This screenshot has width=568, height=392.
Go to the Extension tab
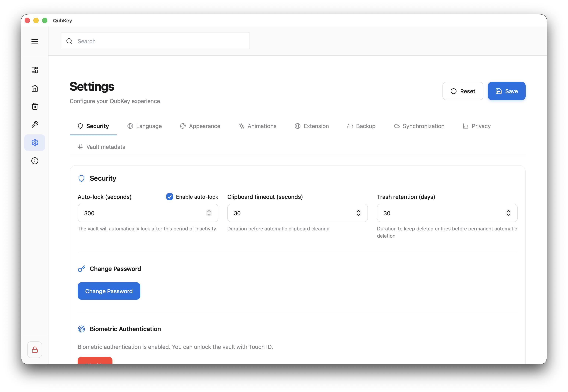[x=312, y=126]
